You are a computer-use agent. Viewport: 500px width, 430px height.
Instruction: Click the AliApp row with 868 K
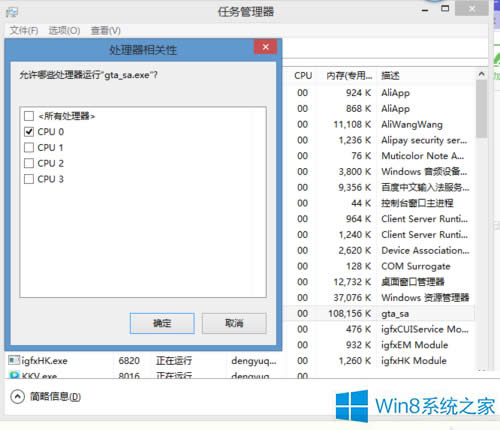coord(379,108)
